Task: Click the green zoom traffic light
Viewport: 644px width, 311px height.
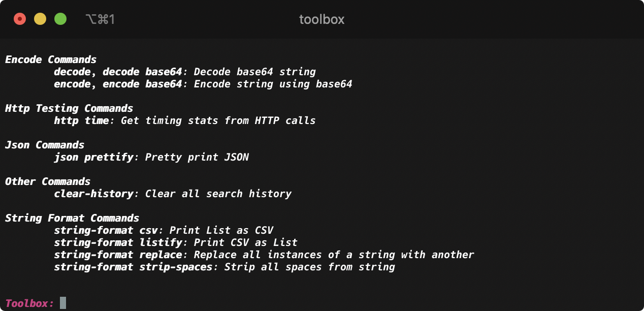Action: 60,18
